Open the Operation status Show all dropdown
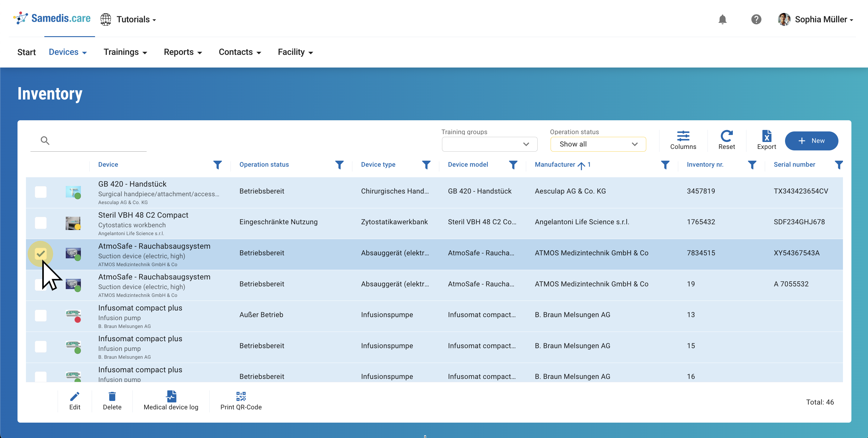The image size is (868, 438). (x=598, y=144)
